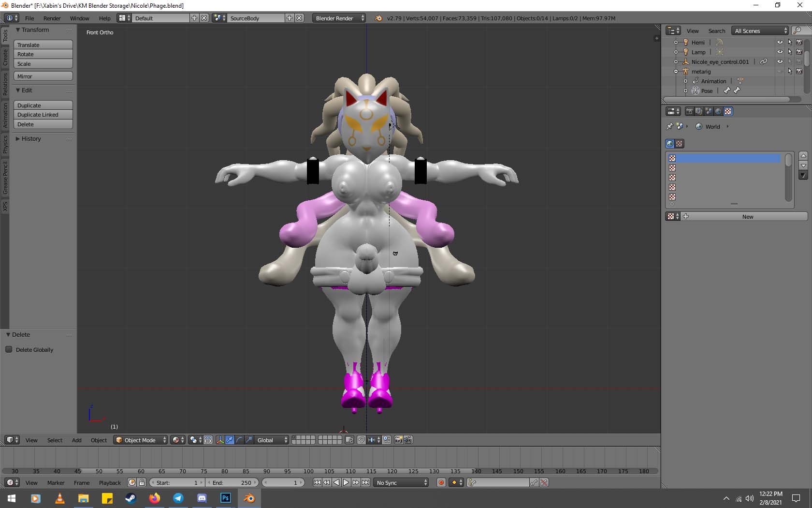Collapse the metarig tree item
This screenshot has height=508, width=812.
coord(676,72)
